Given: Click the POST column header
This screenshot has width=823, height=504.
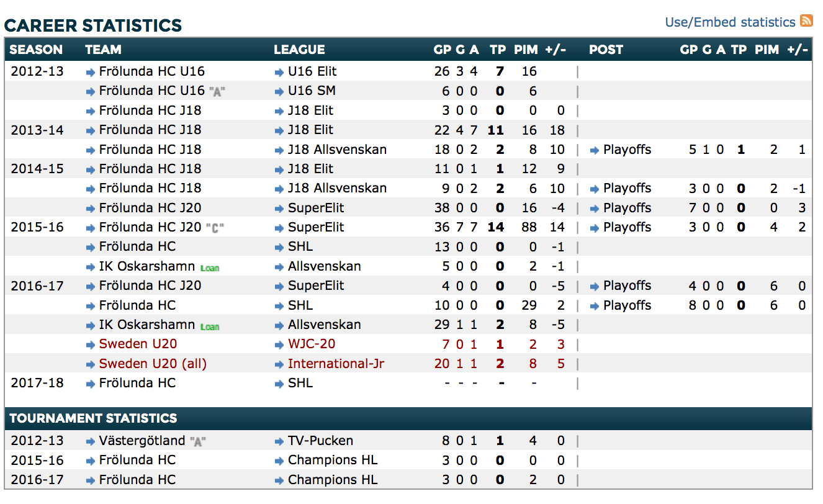Looking at the screenshot, I should click(606, 50).
